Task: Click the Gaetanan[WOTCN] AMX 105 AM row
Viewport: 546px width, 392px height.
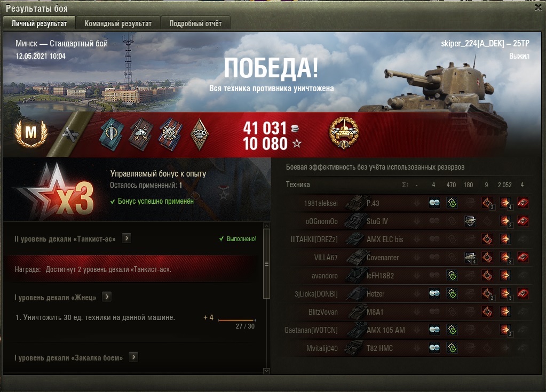Action: pyautogui.click(x=408, y=330)
